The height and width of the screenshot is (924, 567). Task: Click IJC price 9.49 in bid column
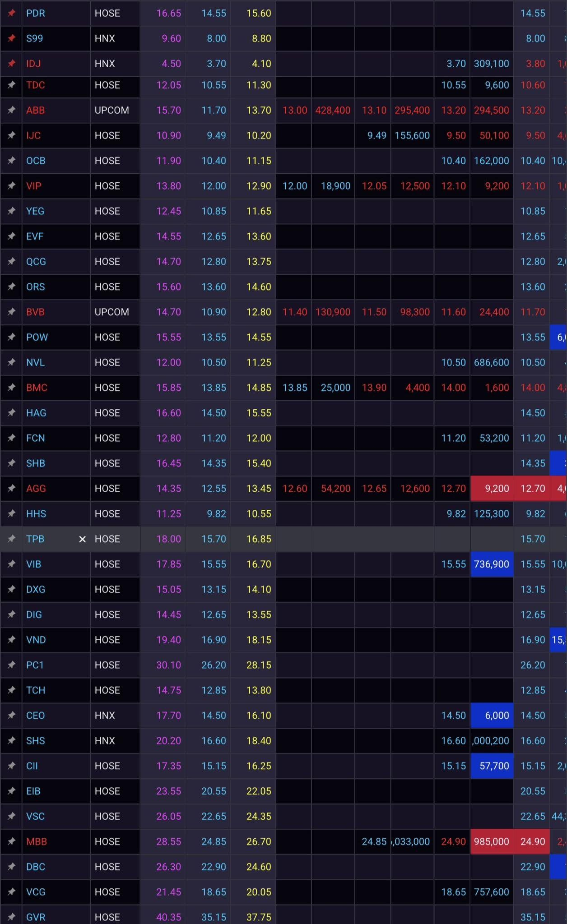[x=376, y=135]
